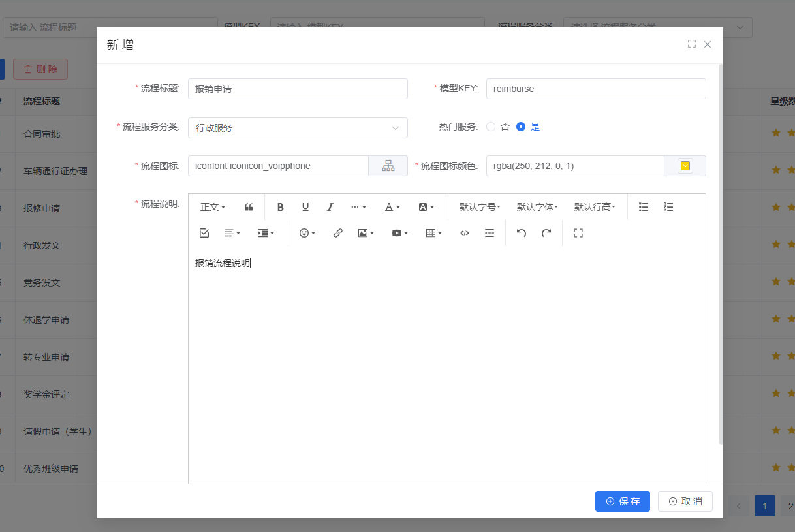Insert a bulleted list
Image resolution: width=795 pixels, height=532 pixels.
click(644, 207)
